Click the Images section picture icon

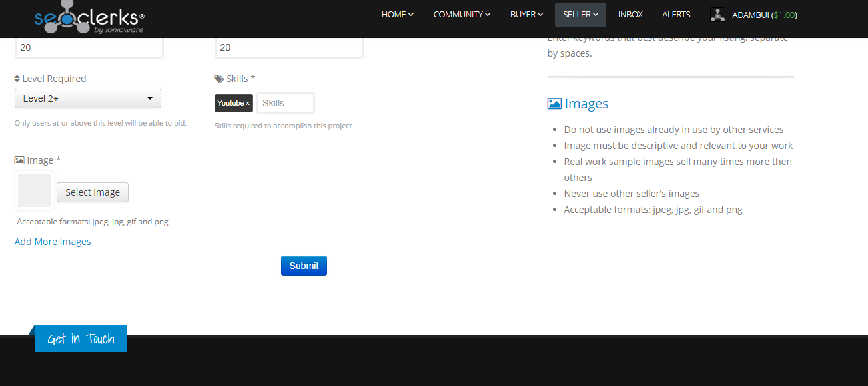point(554,104)
